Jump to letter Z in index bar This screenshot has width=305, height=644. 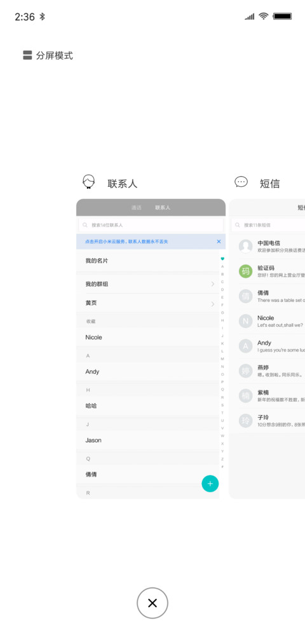click(x=222, y=459)
